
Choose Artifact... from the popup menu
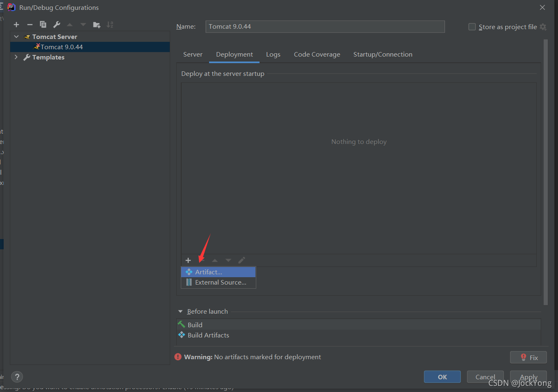(219, 272)
